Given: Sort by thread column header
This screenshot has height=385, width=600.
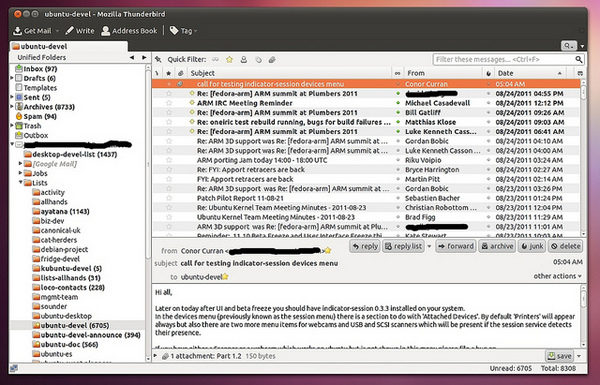Looking at the screenshot, I should click(157, 73).
